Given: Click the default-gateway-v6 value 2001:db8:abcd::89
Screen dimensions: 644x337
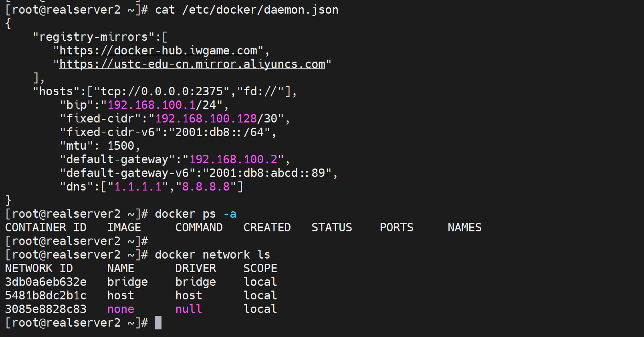Looking at the screenshot, I should tap(267, 173).
